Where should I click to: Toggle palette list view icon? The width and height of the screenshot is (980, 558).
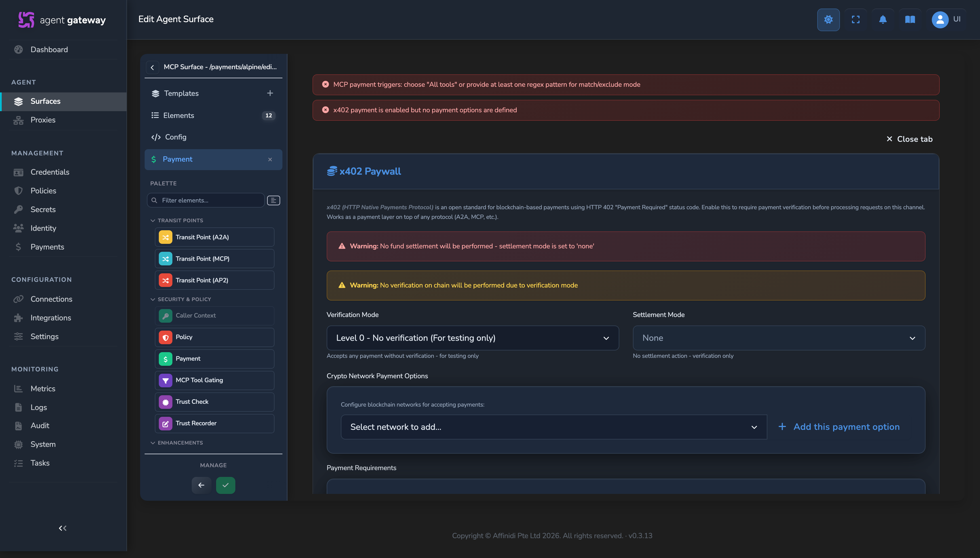(x=273, y=200)
